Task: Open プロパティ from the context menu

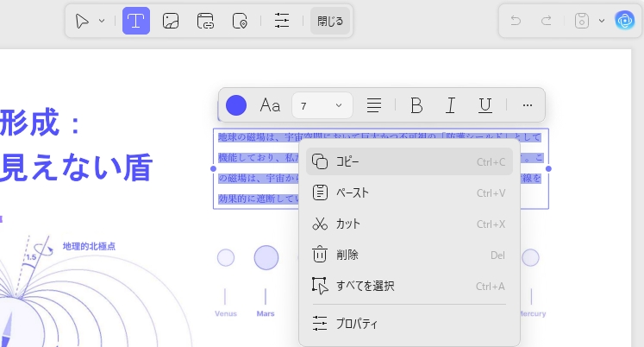Action: click(409, 324)
